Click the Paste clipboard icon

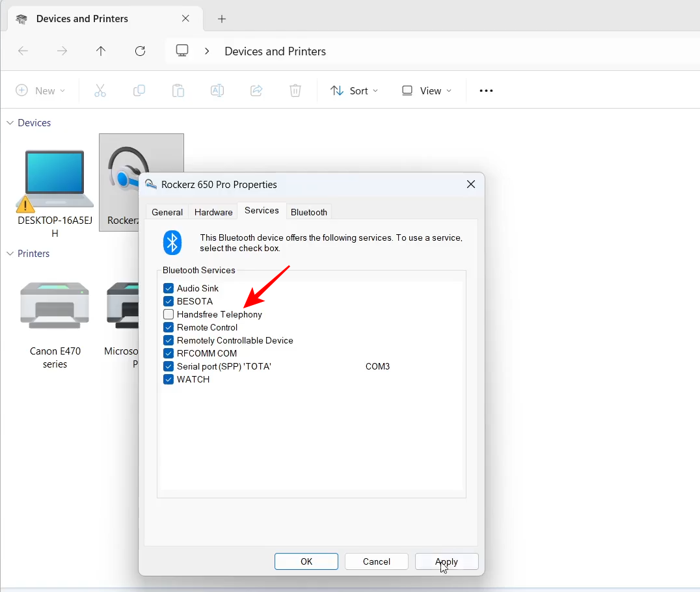pos(178,91)
